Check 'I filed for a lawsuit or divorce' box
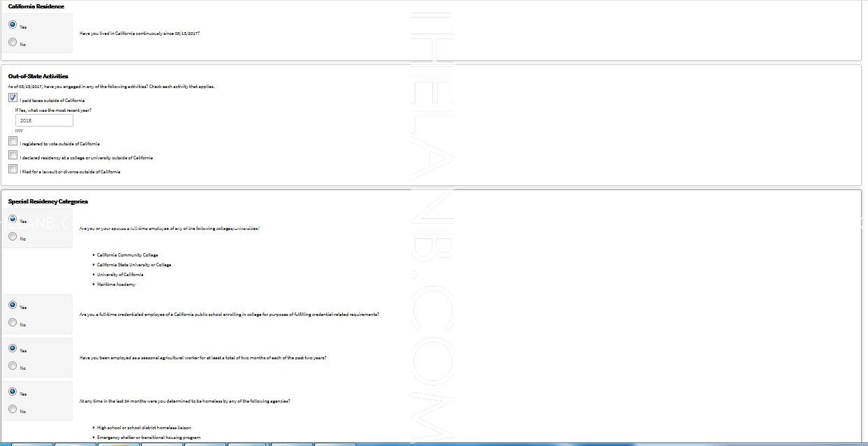Image resolution: width=868 pixels, height=446 pixels. click(x=13, y=170)
